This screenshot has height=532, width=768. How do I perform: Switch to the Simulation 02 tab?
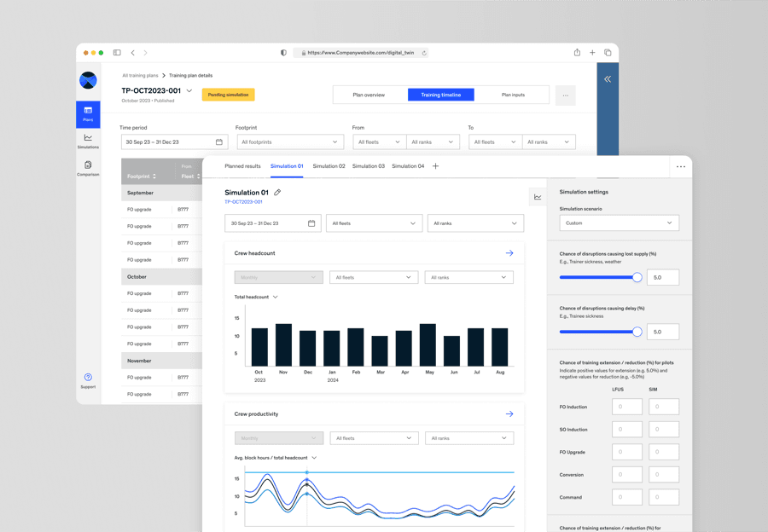[x=329, y=166]
